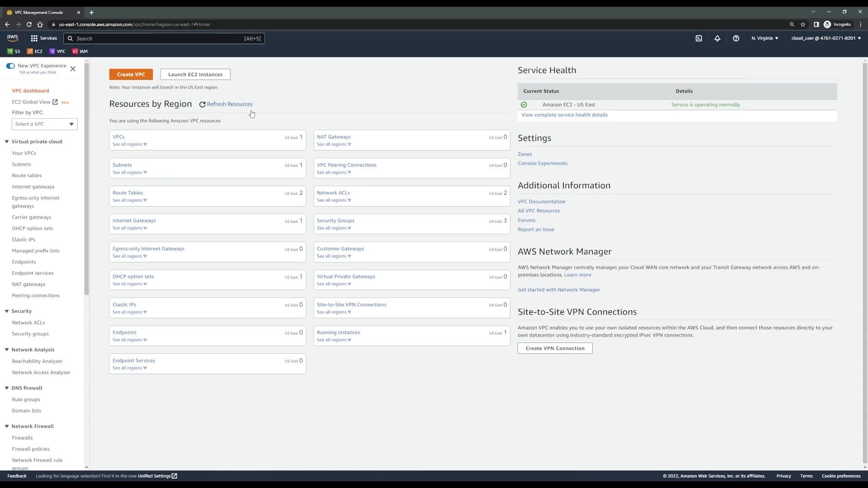Click Create VPN Connection button
This screenshot has width=868, height=488.
555,348
